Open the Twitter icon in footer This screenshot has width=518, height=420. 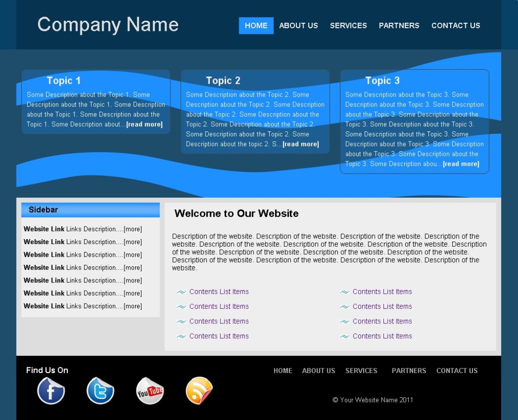tap(100, 391)
